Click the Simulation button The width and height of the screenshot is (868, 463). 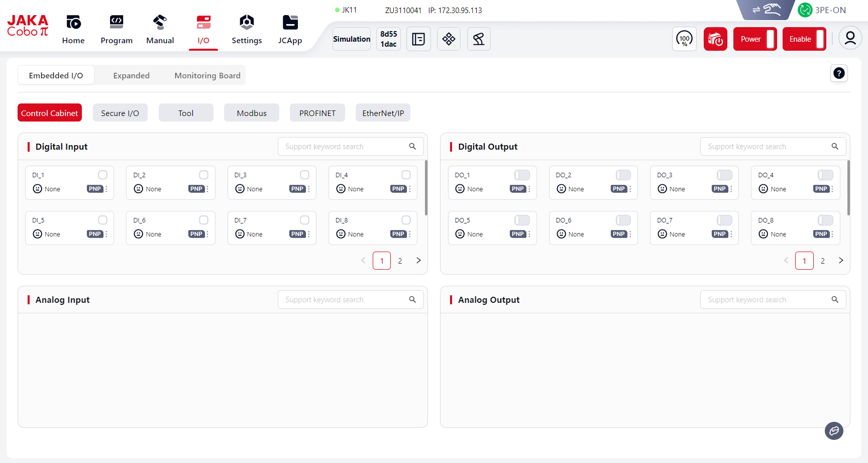coord(352,39)
